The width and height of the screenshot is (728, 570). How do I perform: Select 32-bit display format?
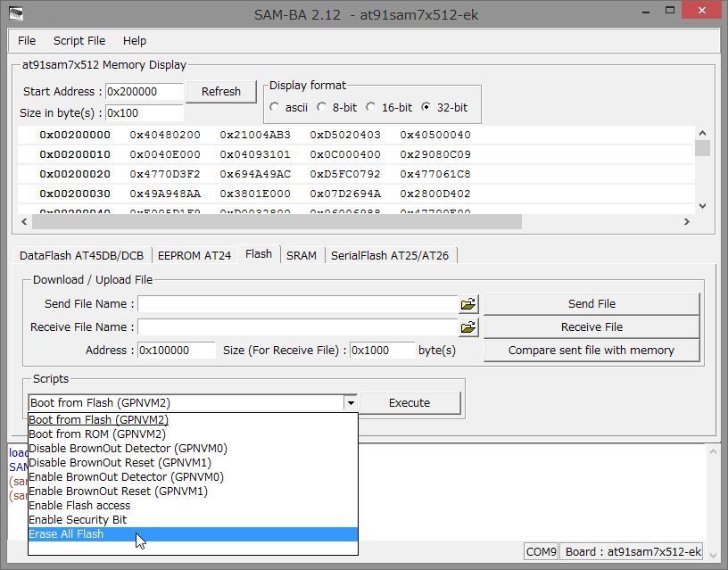pyautogui.click(x=426, y=107)
